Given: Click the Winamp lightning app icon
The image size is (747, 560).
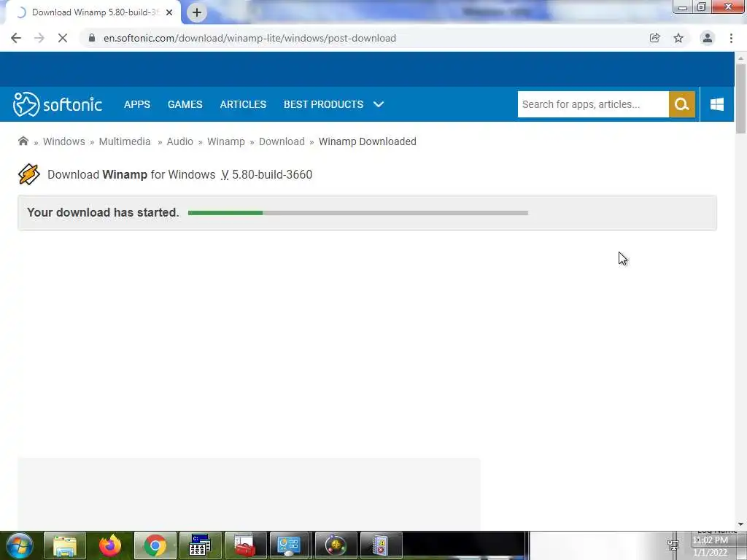Looking at the screenshot, I should point(29,174).
